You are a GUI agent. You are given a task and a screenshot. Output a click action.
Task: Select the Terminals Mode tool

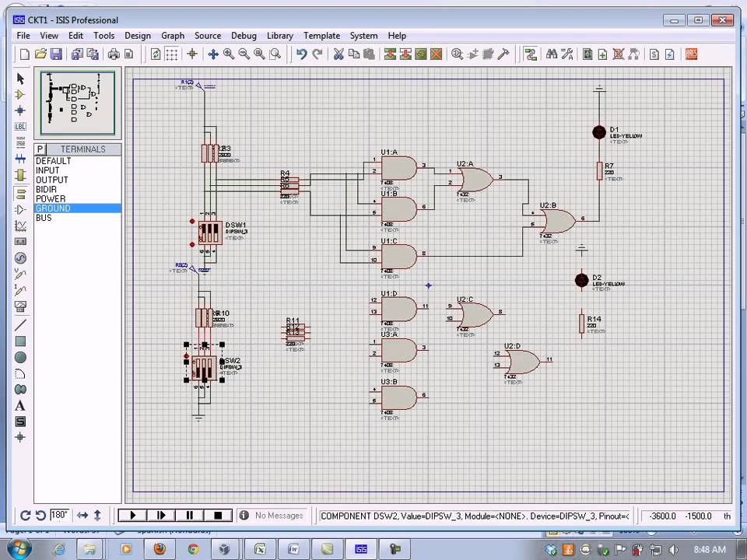(x=20, y=194)
